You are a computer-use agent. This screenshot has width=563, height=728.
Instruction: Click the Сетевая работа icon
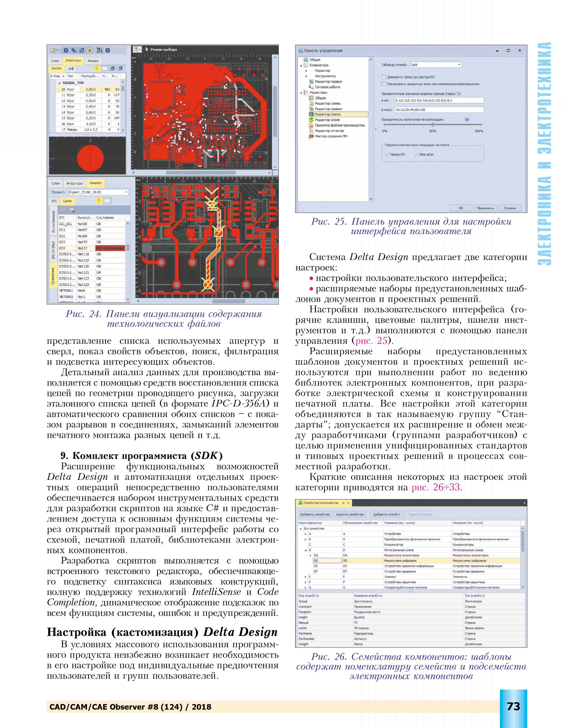pos(311,87)
